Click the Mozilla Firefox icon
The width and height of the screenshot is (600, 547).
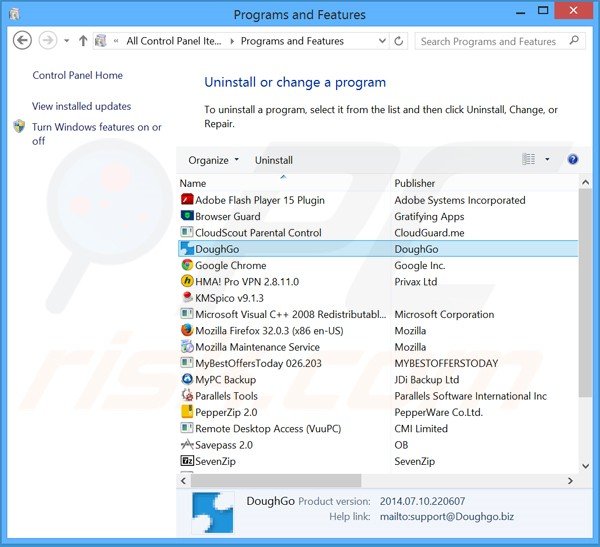(187, 330)
